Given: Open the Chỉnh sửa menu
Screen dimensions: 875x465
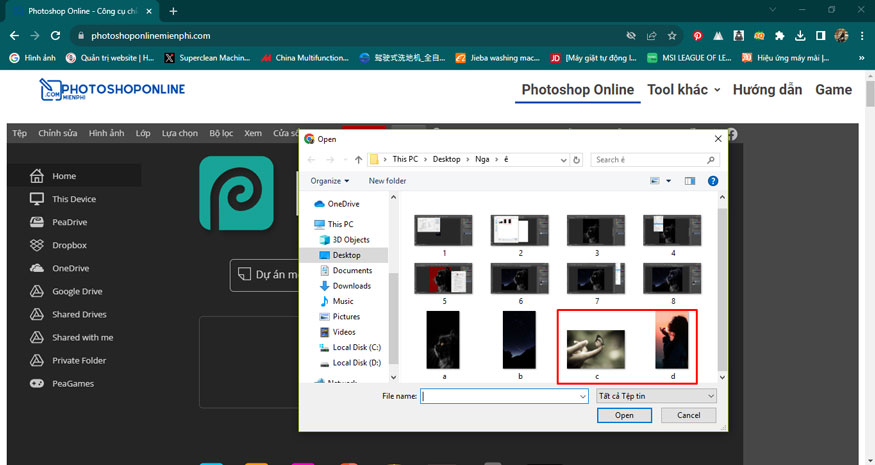Looking at the screenshot, I should point(57,133).
